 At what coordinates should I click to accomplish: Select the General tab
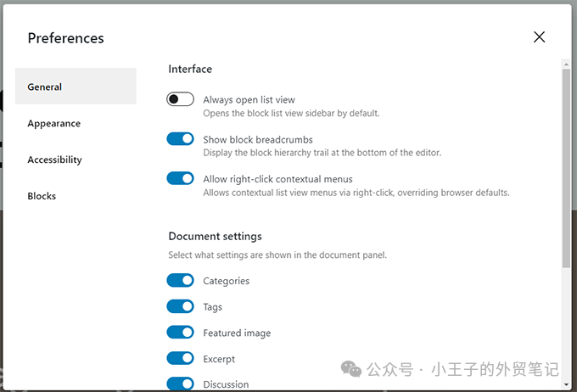tap(76, 87)
